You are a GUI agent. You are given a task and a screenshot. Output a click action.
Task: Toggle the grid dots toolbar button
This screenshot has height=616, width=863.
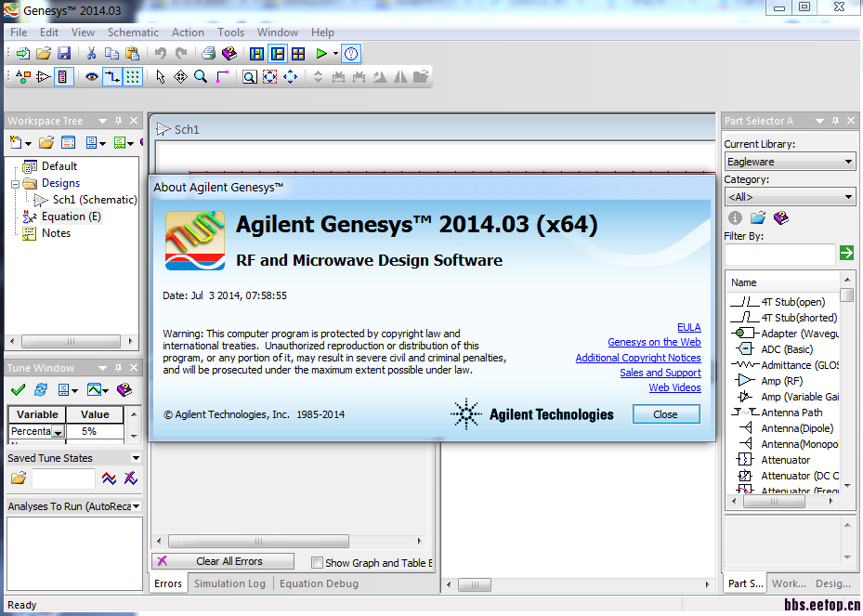tap(133, 76)
